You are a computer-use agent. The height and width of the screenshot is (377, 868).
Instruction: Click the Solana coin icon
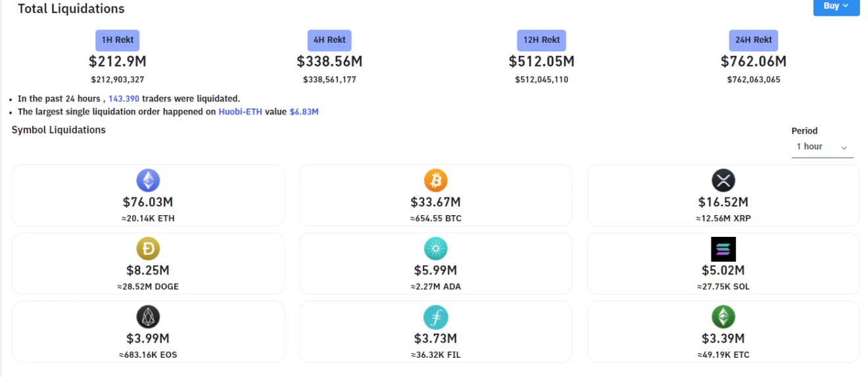pos(723,249)
